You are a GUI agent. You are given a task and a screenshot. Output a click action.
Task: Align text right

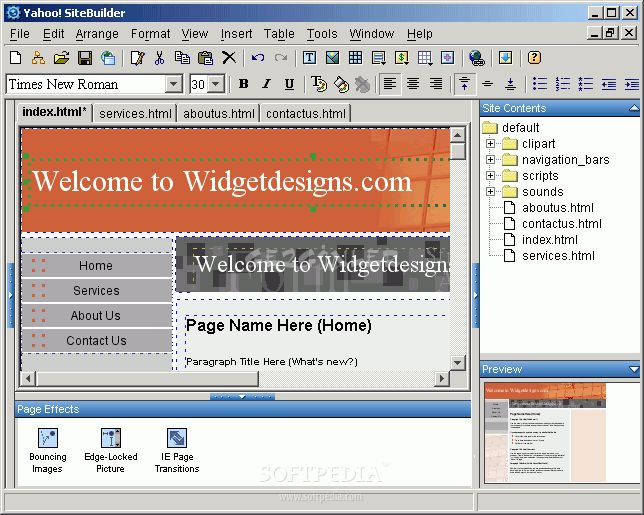click(436, 84)
